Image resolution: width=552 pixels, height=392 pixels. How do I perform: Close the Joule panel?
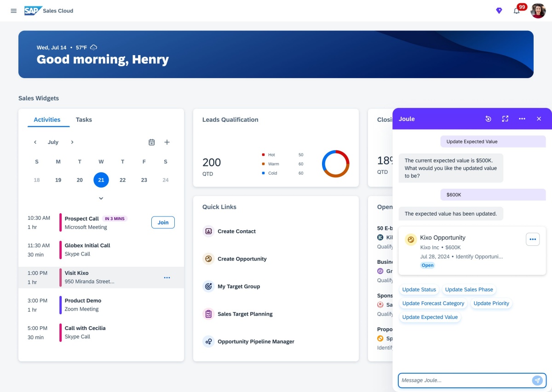(x=539, y=119)
